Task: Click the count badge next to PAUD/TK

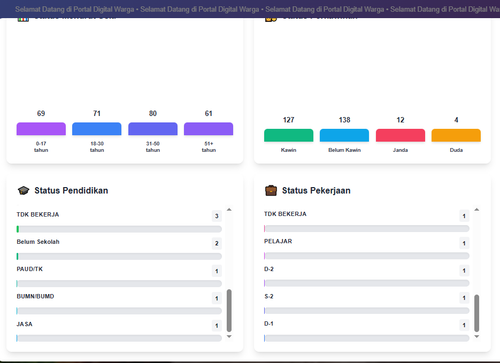Action: 217,271
